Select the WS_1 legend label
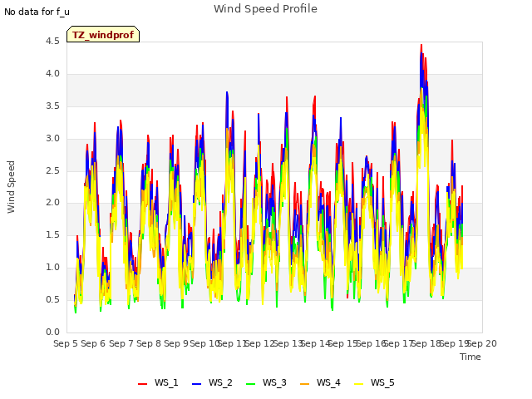Viewport: 532px width, 399px height. pyautogui.click(x=166, y=382)
